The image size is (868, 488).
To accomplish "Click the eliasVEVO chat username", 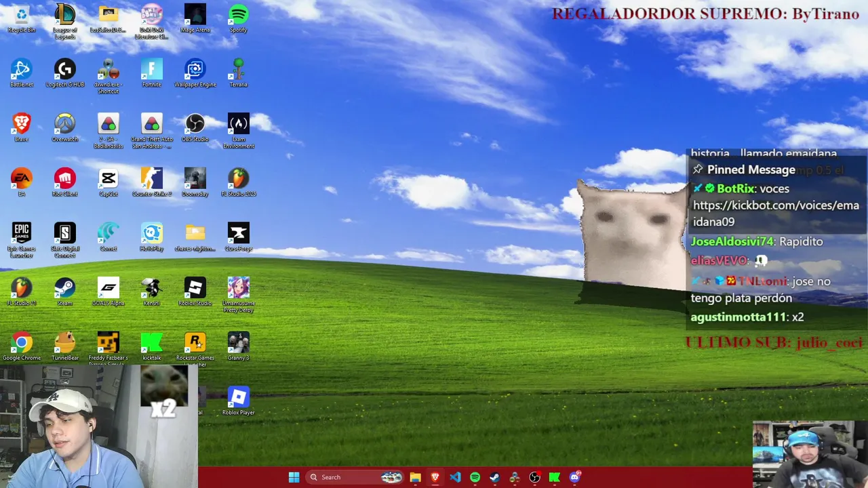I will (719, 260).
